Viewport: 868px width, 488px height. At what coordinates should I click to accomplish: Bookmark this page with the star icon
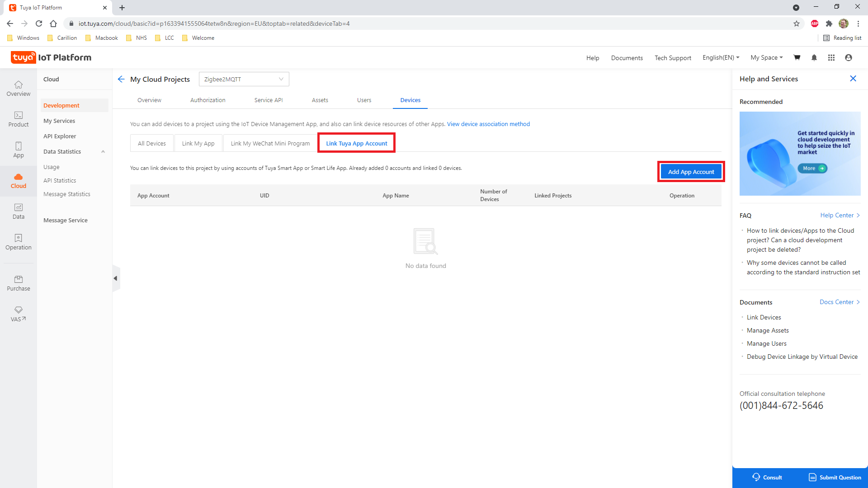point(797,23)
